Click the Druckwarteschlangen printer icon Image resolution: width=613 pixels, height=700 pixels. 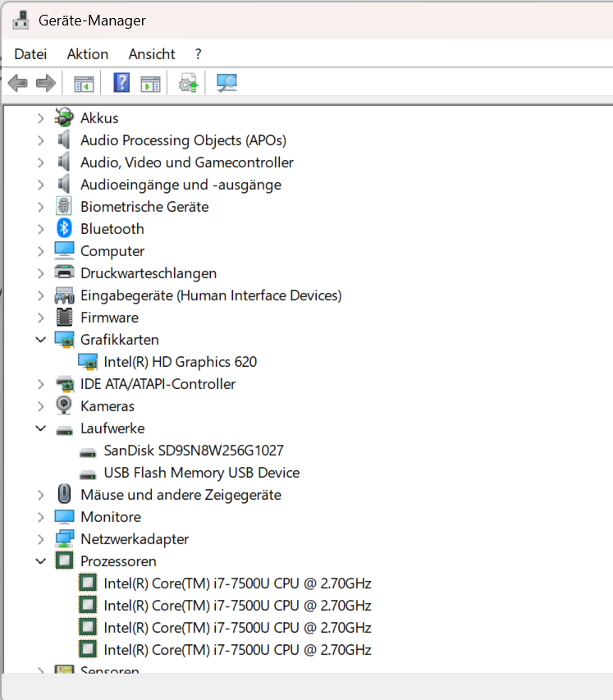coord(64,272)
